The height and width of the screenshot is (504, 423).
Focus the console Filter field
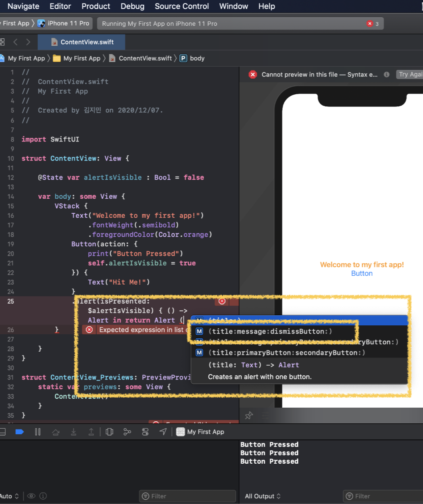click(x=383, y=496)
